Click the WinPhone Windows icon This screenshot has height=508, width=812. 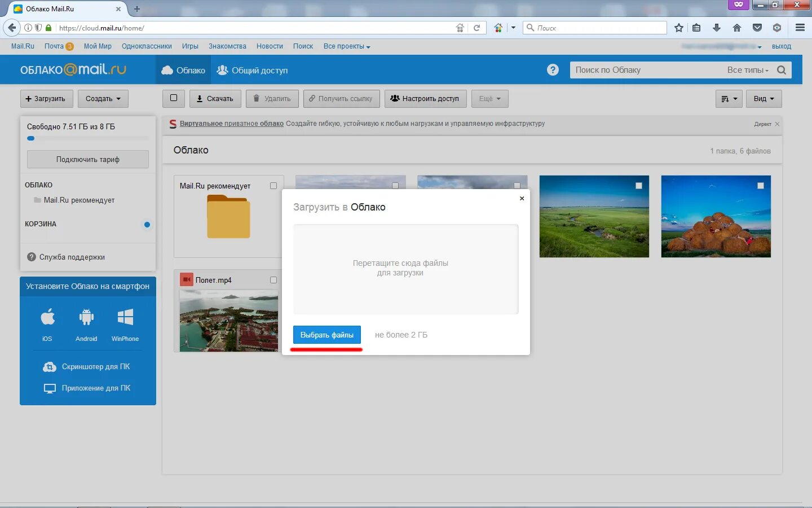pyautogui.click(x=125, y=317)
